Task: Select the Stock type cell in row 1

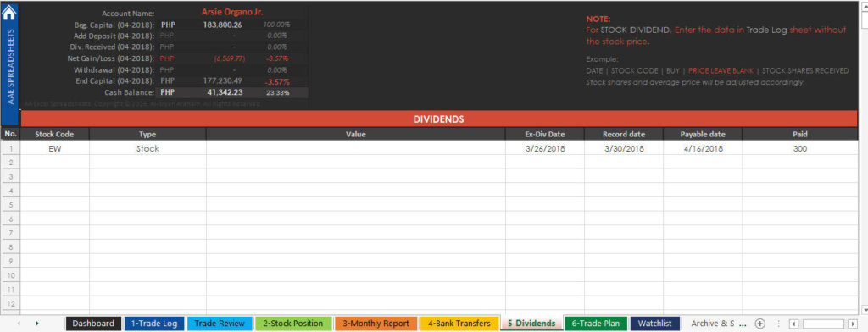Action: tap(147, 148)
